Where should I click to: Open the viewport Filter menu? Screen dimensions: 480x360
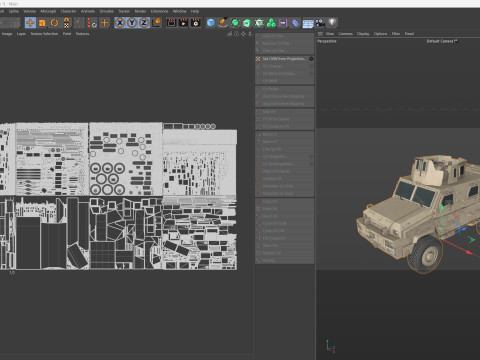(x=396, y=34)
